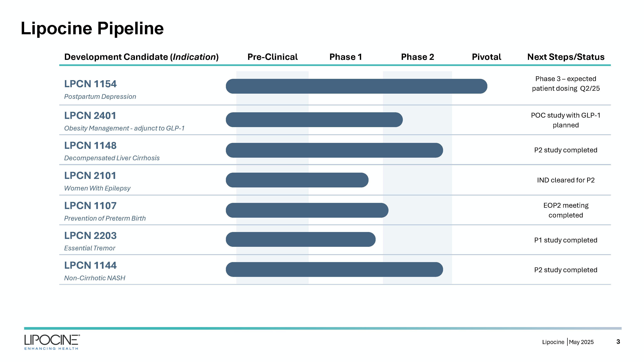Click the LPCN 1148 pipeline bar
The height and width of the screenshot is (362, 644).
(x=334, y=150)
